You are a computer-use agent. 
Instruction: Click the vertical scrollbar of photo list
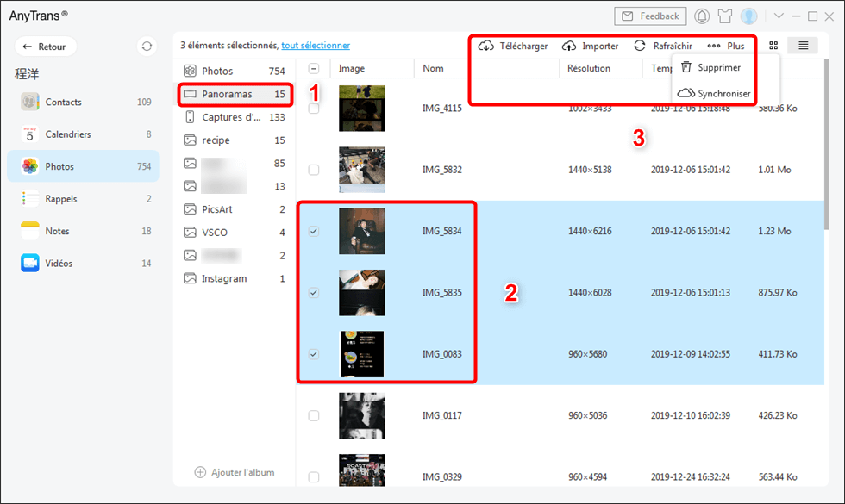pos(828,146)
